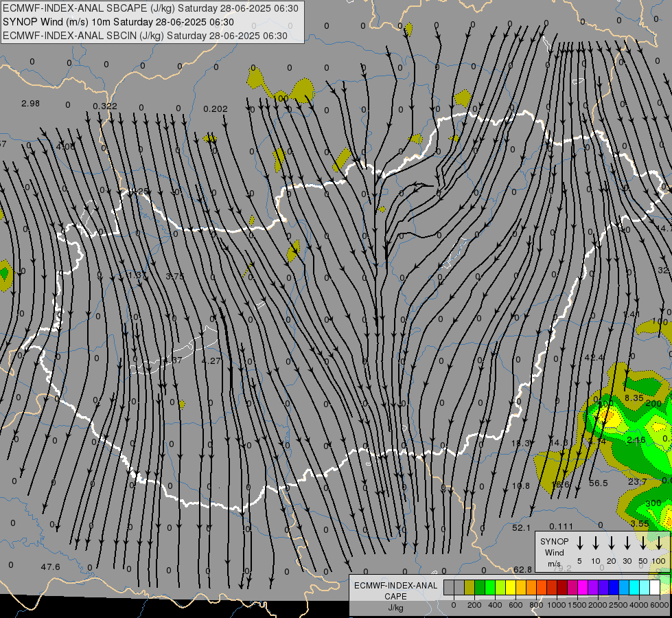Click the SYNOP wind arrow for 100 m/s
This screenshot has width=672, height=618.
(659, 543)
